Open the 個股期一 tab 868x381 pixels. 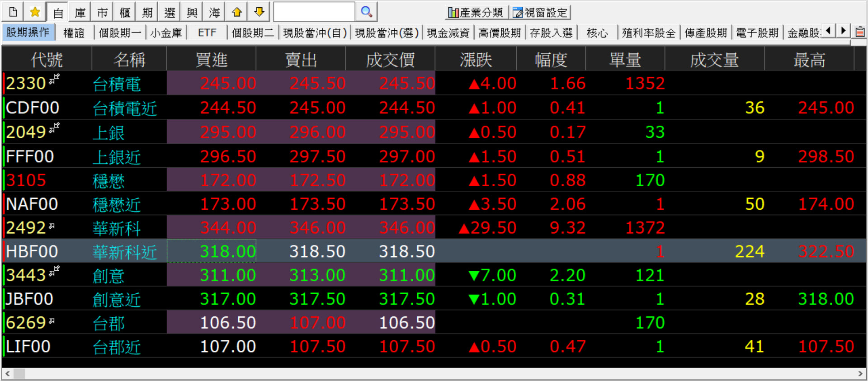coord(120,33)
